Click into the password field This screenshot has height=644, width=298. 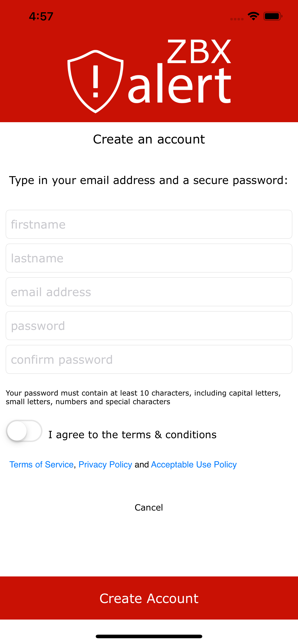(149, 326)
